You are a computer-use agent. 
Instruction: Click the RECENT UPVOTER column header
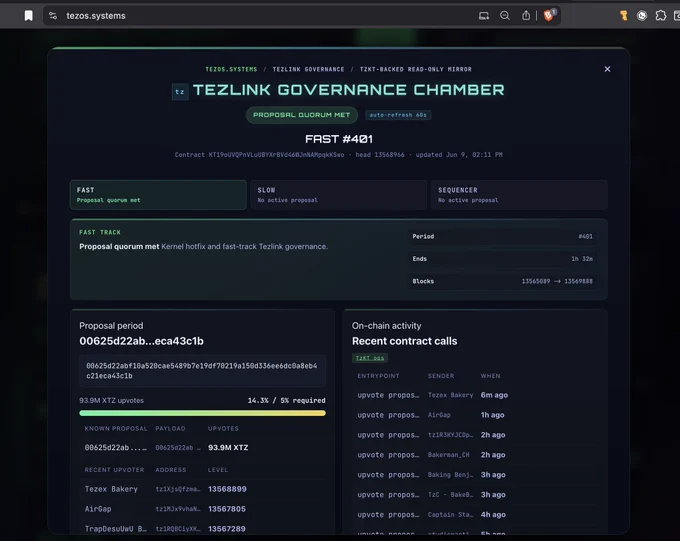[x=114, y=470]
